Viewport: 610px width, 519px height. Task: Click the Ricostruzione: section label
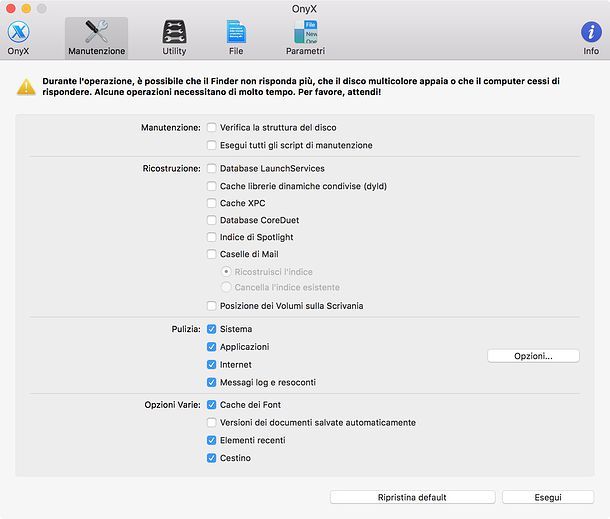(x=172, y=168)
